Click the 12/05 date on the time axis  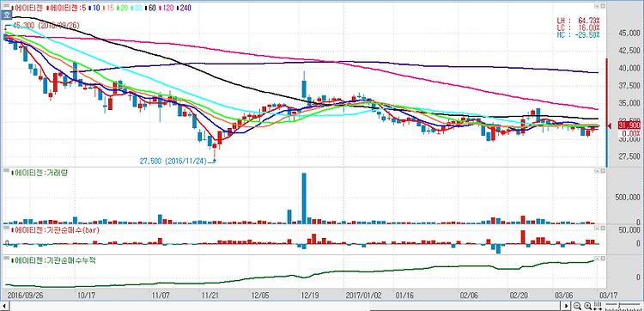click(x=260, y=296)
